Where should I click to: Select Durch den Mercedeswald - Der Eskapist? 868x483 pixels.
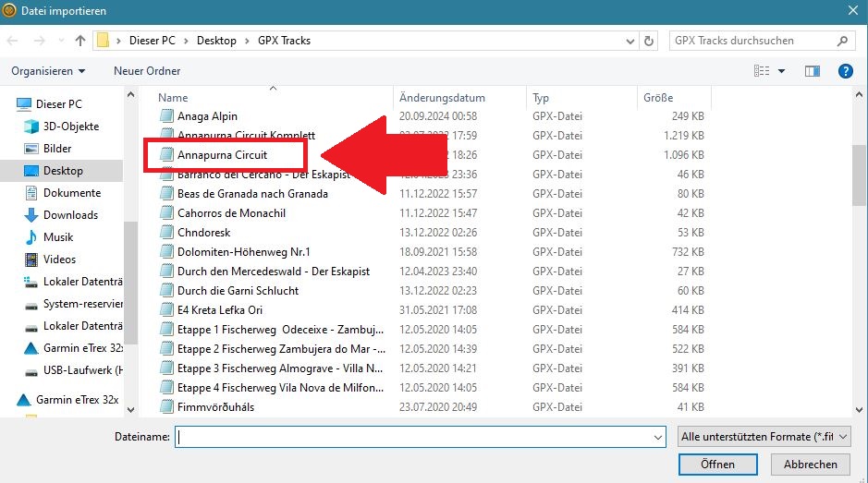274,272
